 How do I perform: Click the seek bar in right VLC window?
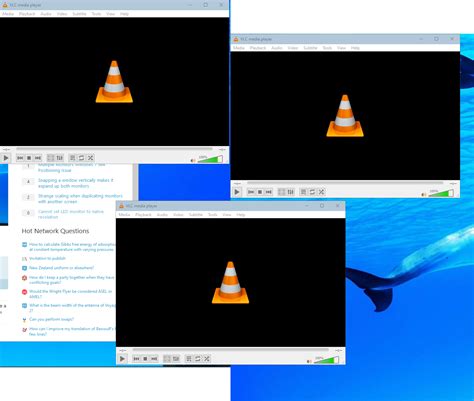(345, 183)
